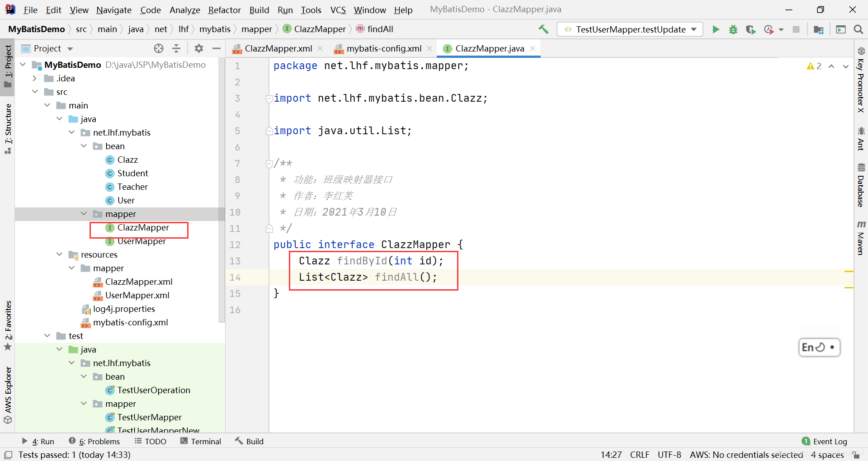Image resolution: width=868 pixels, height=461 pixels.
Task: Click the Project tree vertical scrollbar
Action: click(222, 190)
